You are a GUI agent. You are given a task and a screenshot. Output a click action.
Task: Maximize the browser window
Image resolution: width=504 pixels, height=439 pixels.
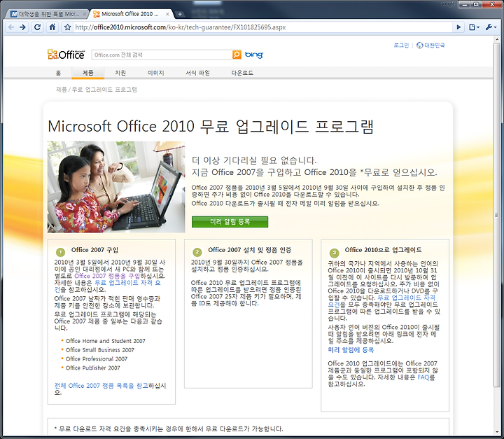[x=476, y=4]
